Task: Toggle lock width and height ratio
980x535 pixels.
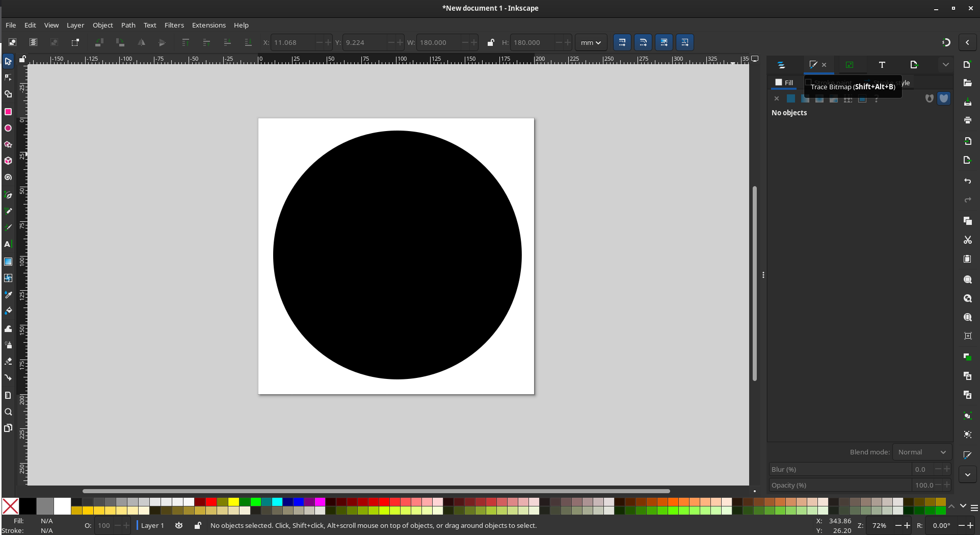Action: point(490,42)
